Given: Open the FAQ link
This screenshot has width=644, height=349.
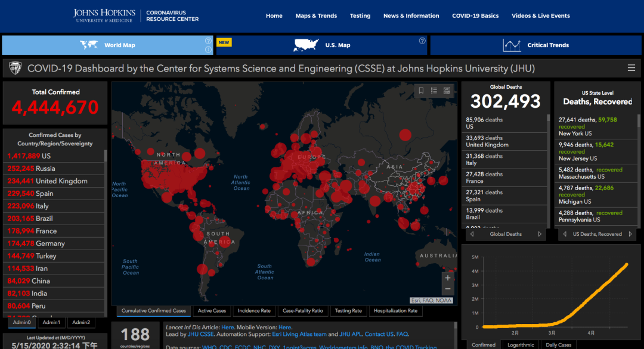Looking at the screenshot, I should [402, 334].
